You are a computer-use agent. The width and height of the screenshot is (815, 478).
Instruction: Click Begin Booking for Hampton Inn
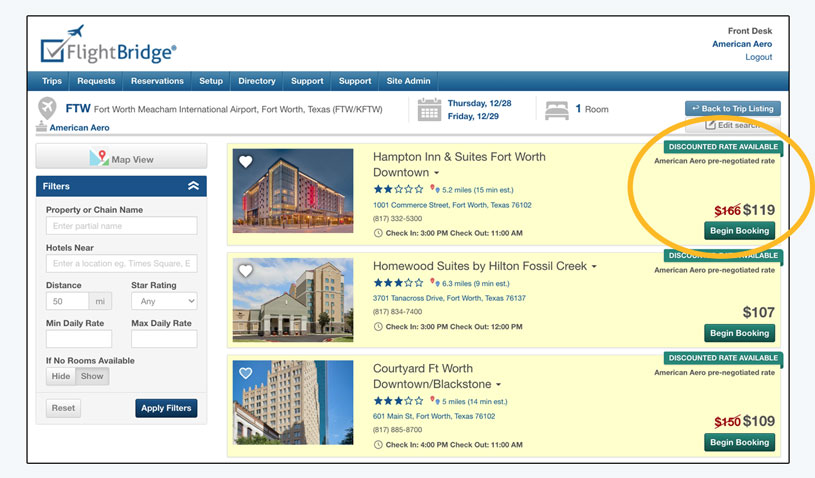click(739, 231)
